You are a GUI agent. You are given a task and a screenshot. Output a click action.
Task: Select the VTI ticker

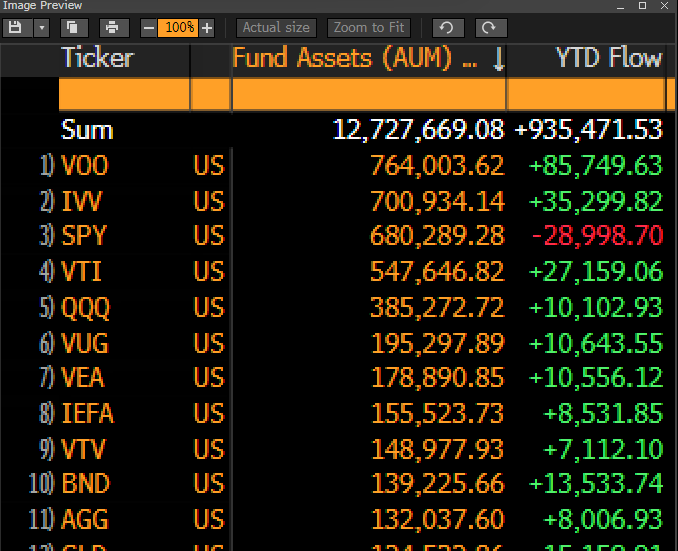[81, 272]
